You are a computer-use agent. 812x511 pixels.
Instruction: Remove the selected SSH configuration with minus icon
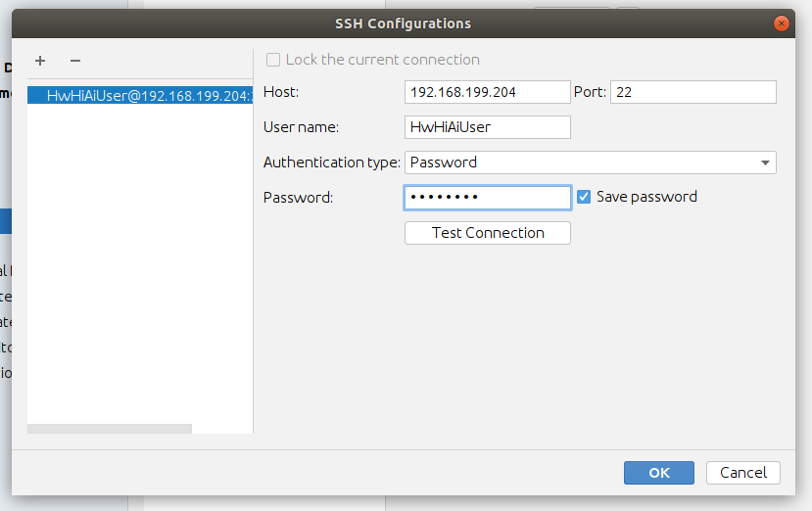[x=74, y=61]
